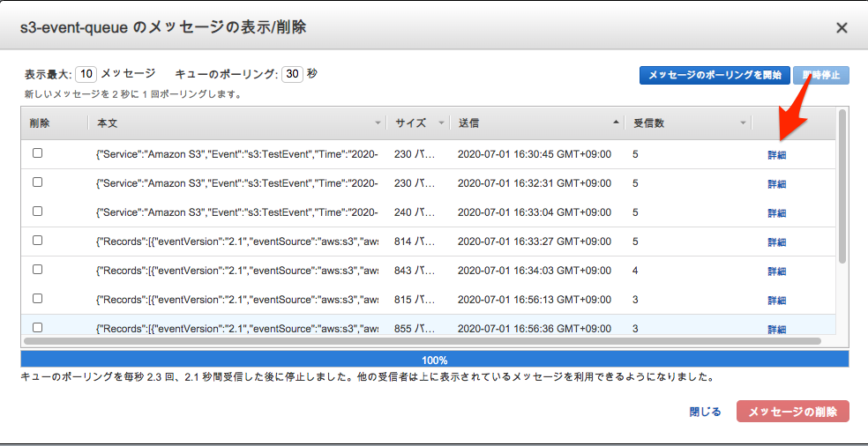Click receive count 4 in the table
This screenshot has height=446, width=868.
(x=635, y=271)
